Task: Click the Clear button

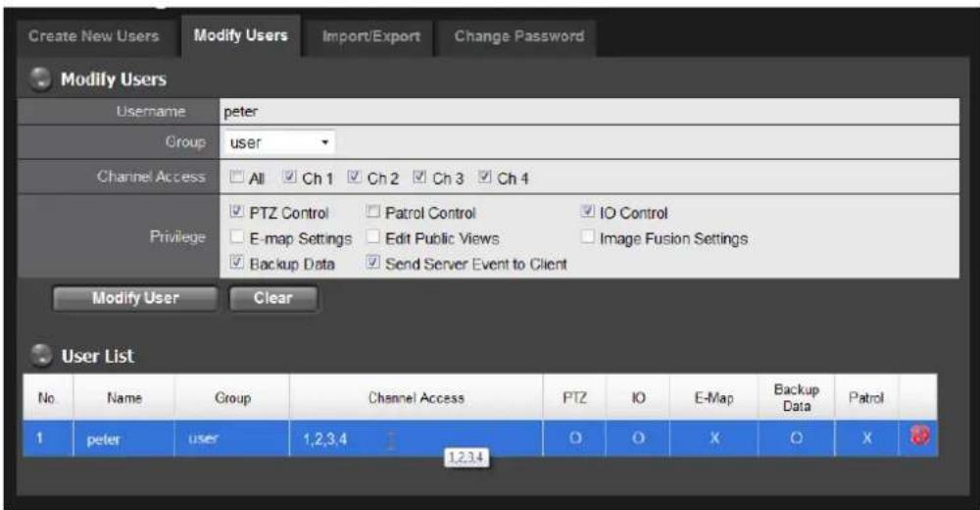Action: click(x=273, y=298)
